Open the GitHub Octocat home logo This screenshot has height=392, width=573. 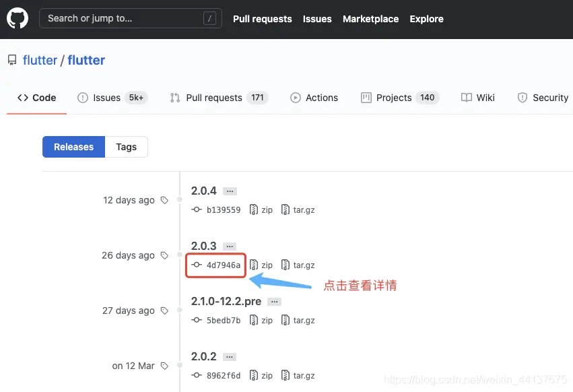click(18, 18)
